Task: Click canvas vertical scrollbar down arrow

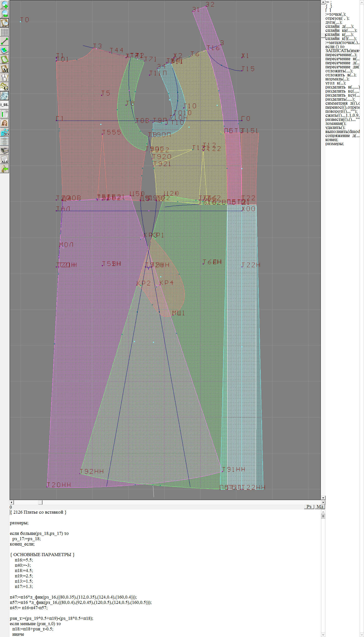Action: [323, 498]
